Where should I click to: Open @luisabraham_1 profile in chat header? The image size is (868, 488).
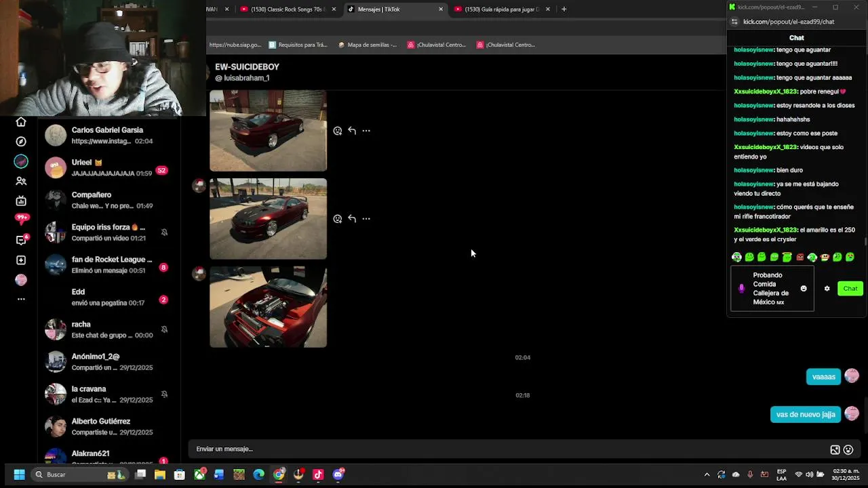pos(242,78)
